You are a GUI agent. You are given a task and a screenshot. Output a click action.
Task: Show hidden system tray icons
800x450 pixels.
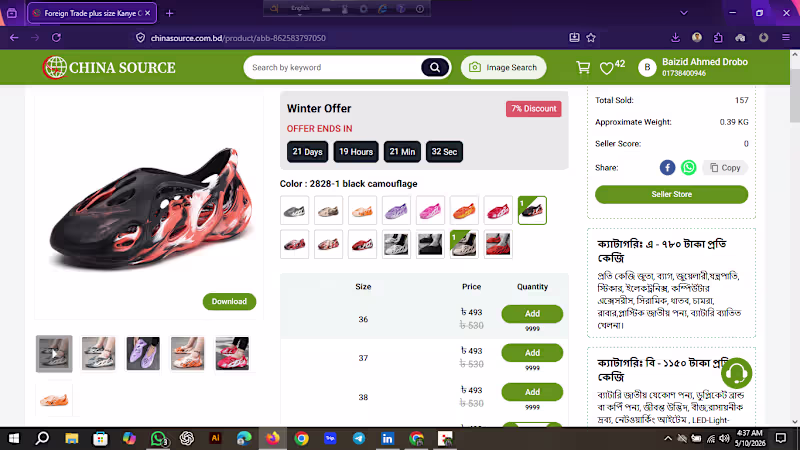point(667,438)
